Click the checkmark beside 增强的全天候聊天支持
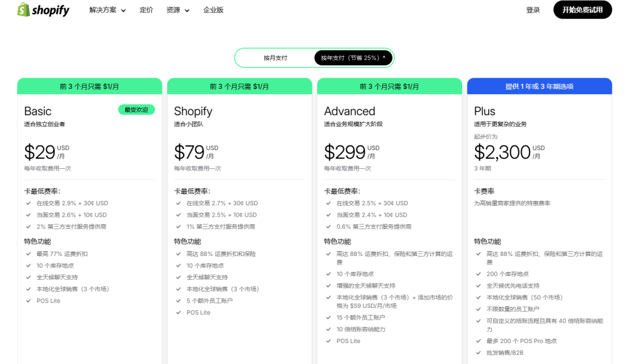631x364 pixels. tap(328, 286)
